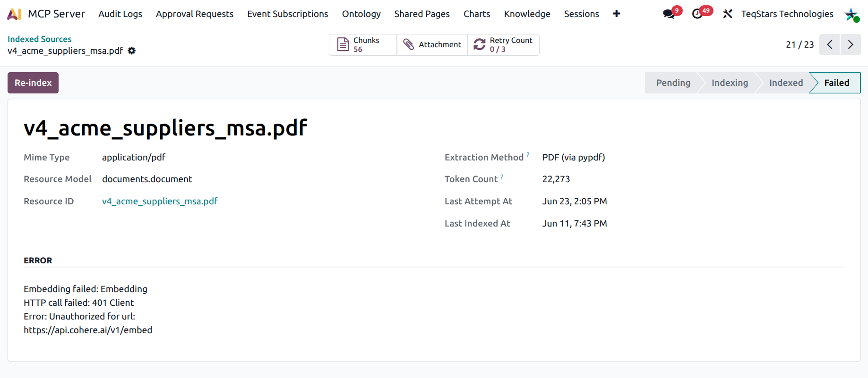
Task: Open the Event Subscriptions menu
Action: (x=288, y=14)
